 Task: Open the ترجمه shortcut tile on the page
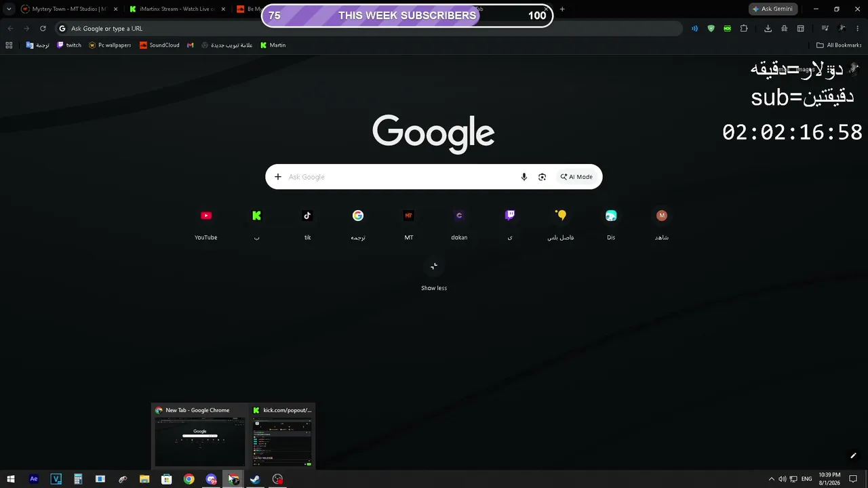point(358,224)
